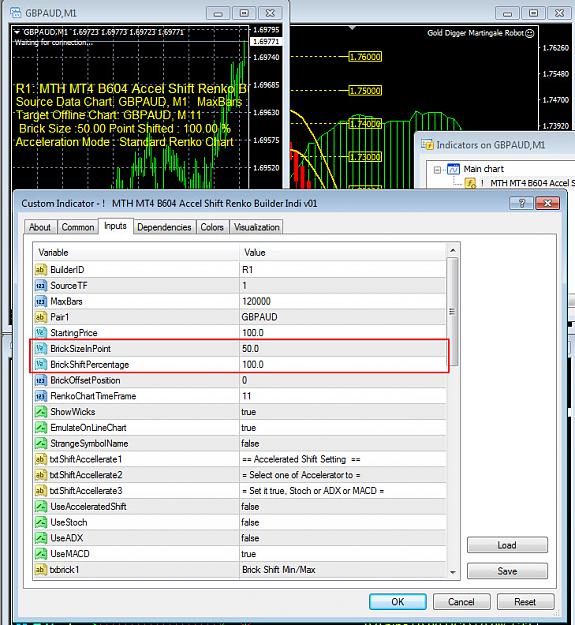This screenshot has height=625, width=575.
Task: Click the Pair1 value GBPAUD
Action: click(259, 317)
